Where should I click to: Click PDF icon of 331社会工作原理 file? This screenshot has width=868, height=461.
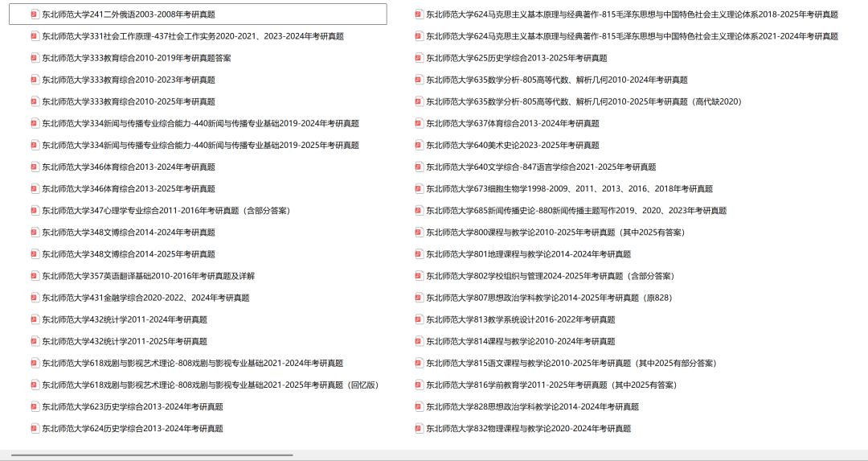[35, 36]
